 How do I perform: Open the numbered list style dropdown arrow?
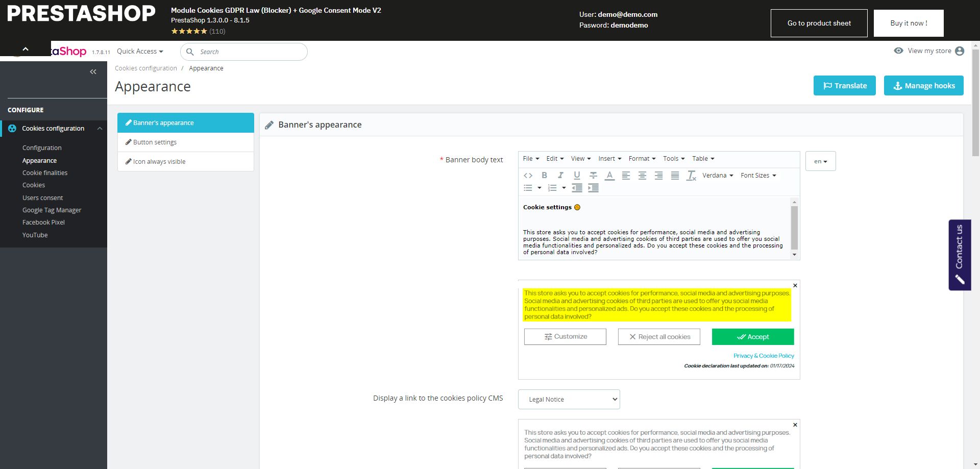pos(563,188)
